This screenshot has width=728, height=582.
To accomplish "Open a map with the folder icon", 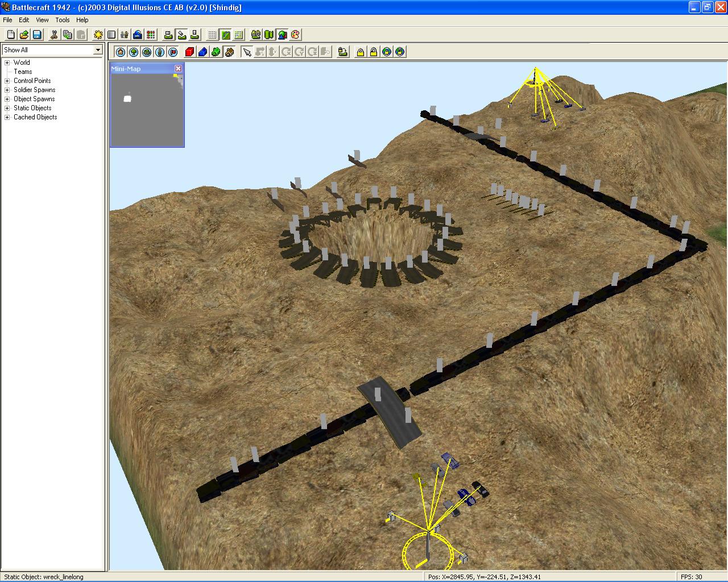I will (x=24, y=35).
